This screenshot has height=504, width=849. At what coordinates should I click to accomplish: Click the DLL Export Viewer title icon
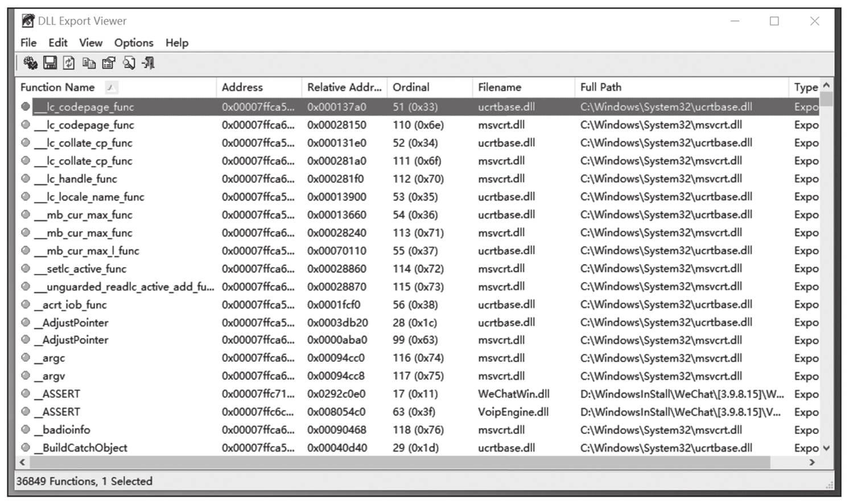[28, 21]
